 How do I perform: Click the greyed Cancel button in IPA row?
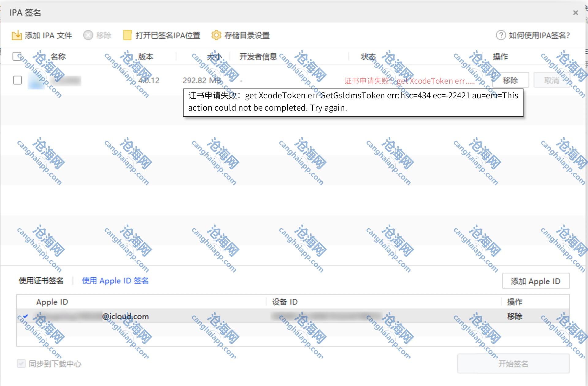(551, 80)
